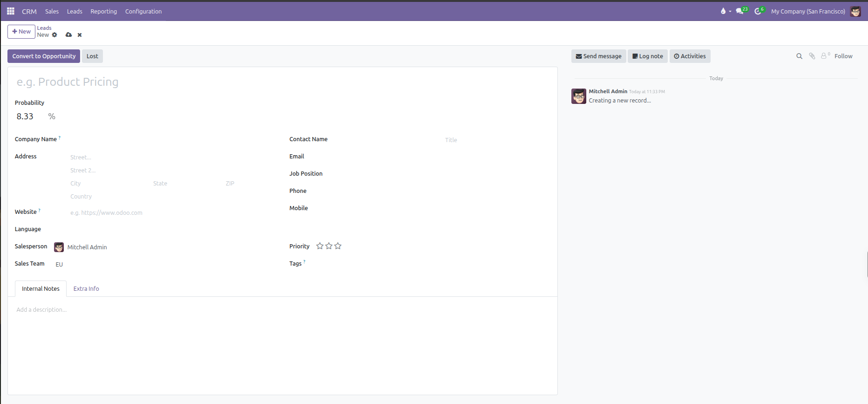The width and height of the screenshot is (868, 404).
Task: Open the Reporting menu
Action: point(104,11)
